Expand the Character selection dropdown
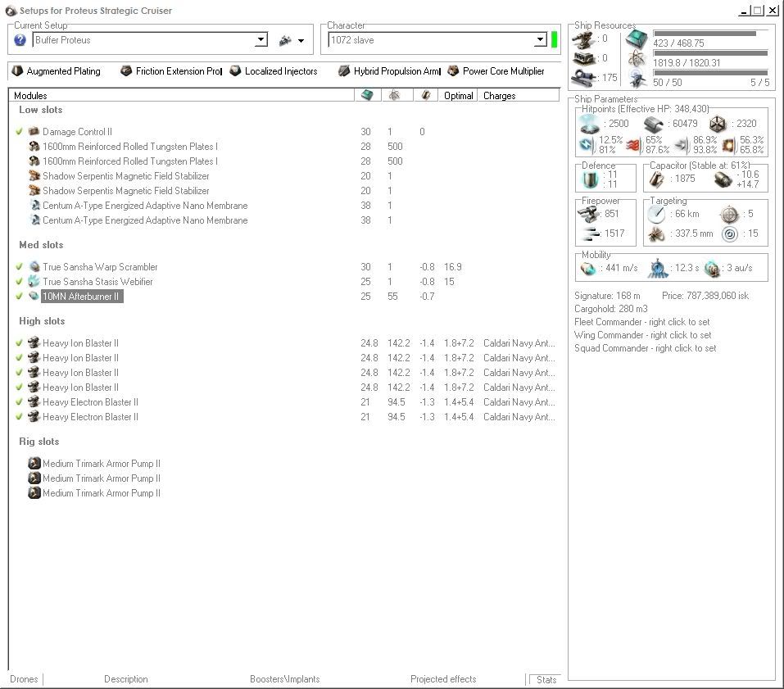 click(x=540, y=40)
